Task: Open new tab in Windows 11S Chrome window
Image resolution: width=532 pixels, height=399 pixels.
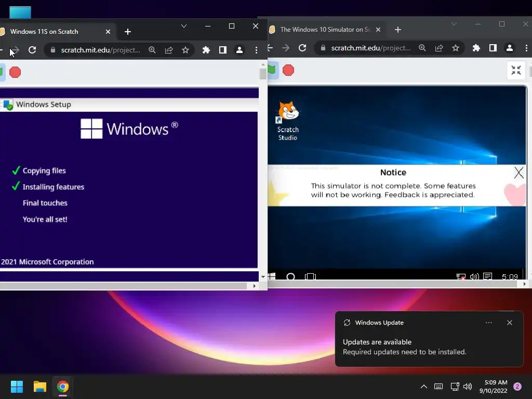Action: pos(128,32)
